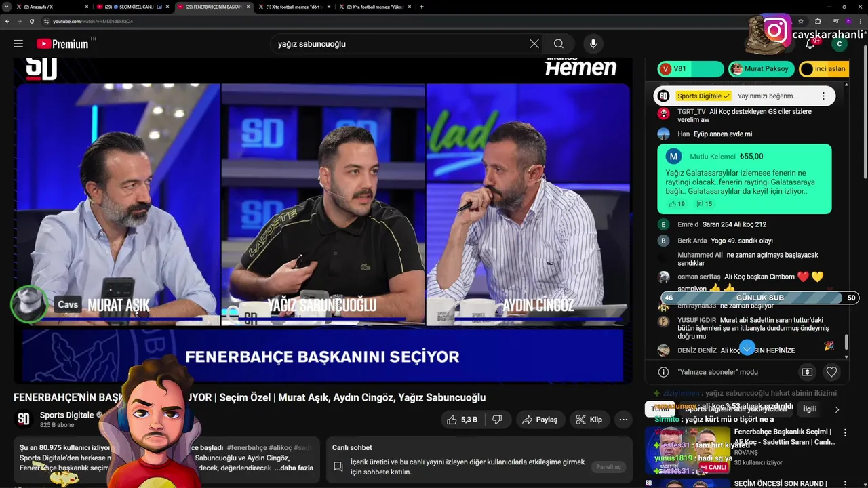
Task: Dislike the video with thumbs down
Action: [497, 420]
